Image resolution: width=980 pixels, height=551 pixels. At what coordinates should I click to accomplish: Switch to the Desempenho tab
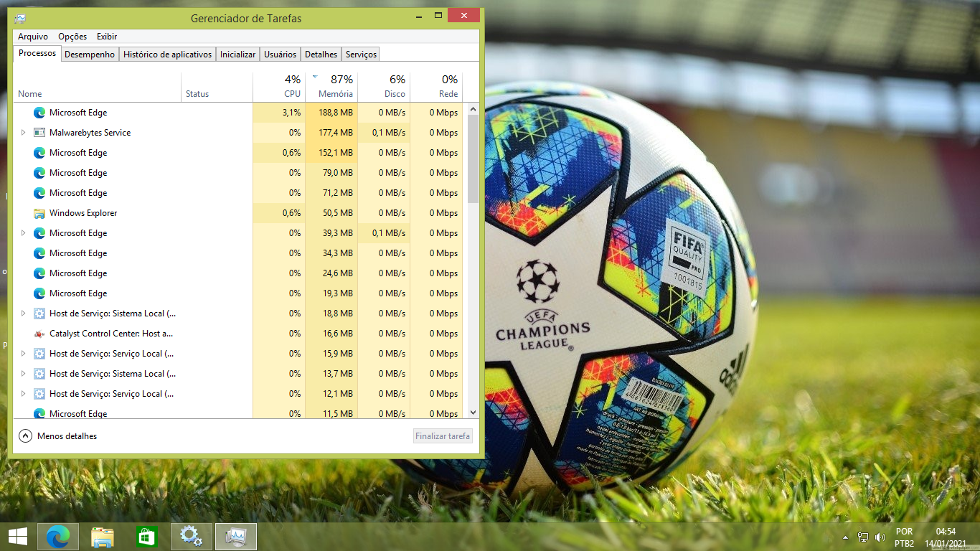pos(90,55)
